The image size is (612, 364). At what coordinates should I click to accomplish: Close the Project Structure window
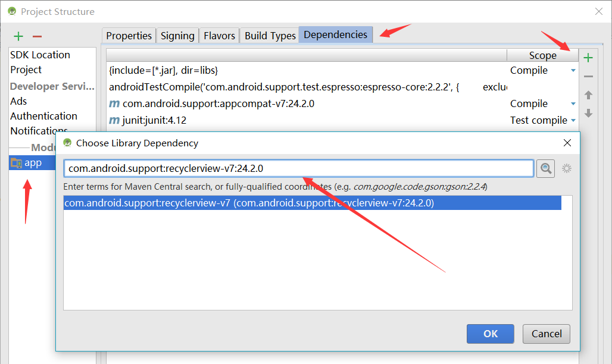599,11
